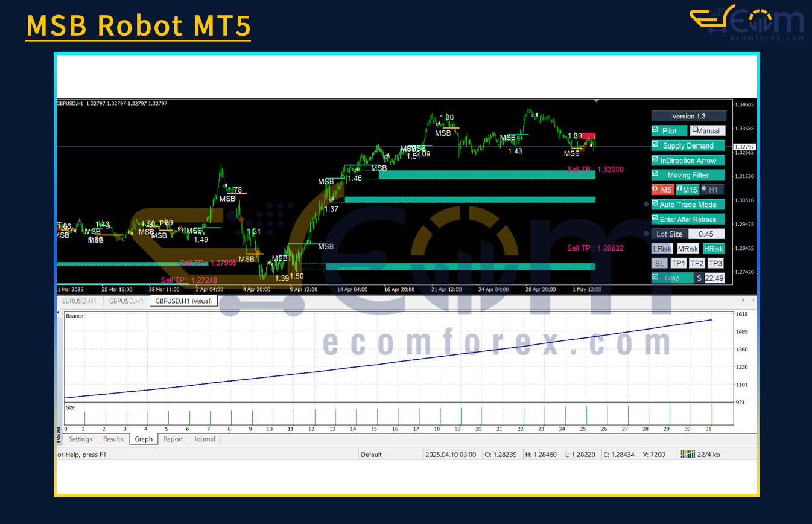Image resolution: width=812 pixels, height=524 pixels.
Task: Open the tester Report tab
Action: [x=173, y=439]
